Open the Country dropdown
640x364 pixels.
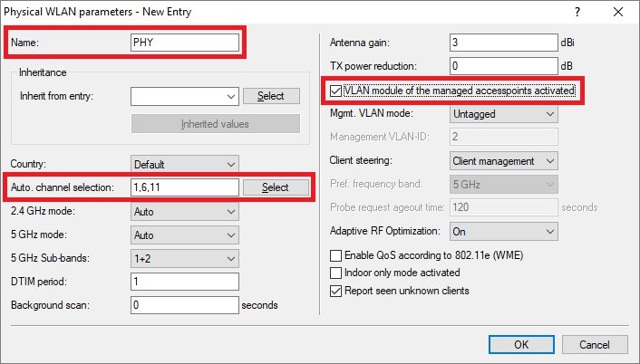[185, 165]
